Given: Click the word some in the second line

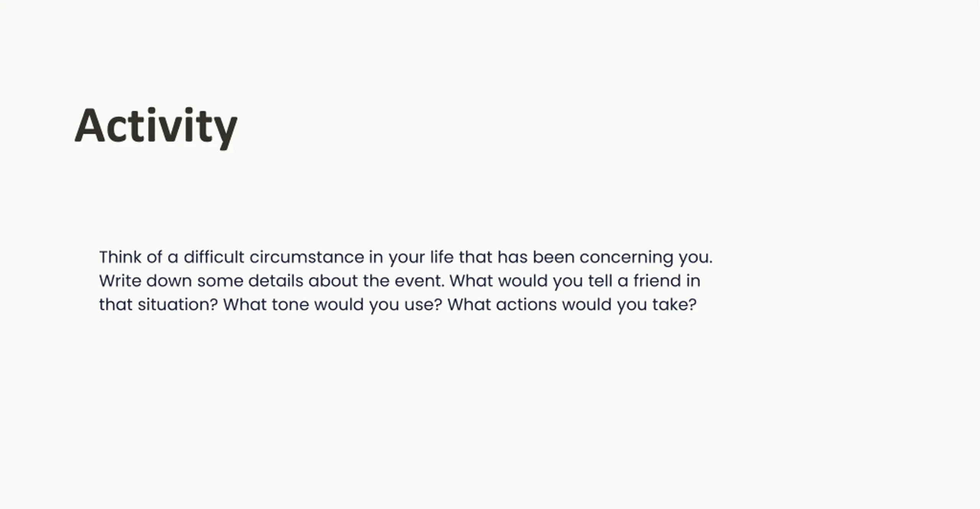Looking at the screenshot, I should pos(220,281).
